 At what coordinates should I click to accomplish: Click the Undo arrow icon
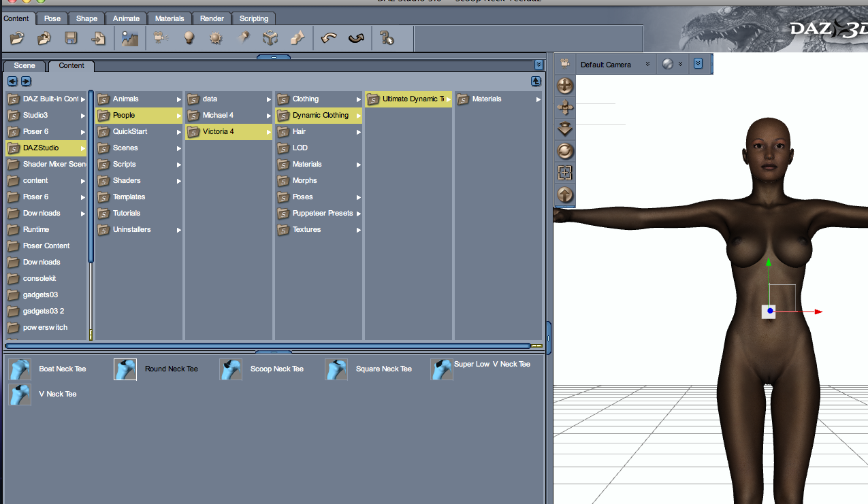pos(329,39)
